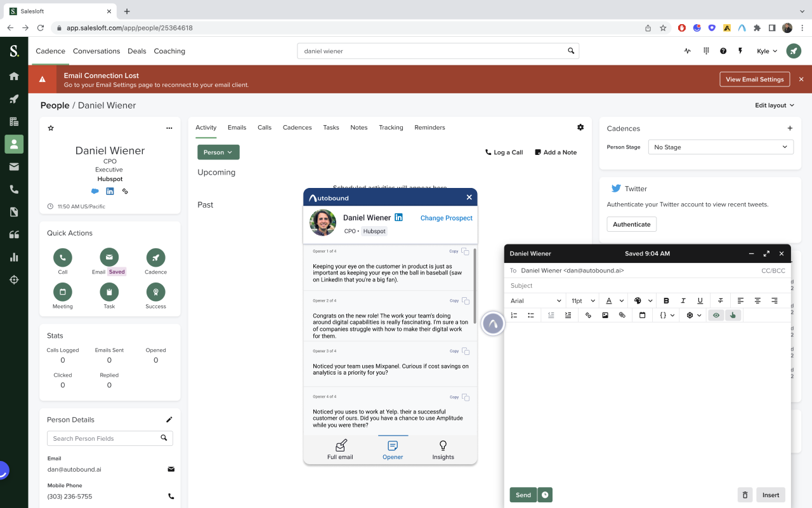Viewport: 812px width, 508px height.
Task: Switch to the Emails tab
Action: tap(237, 128)
